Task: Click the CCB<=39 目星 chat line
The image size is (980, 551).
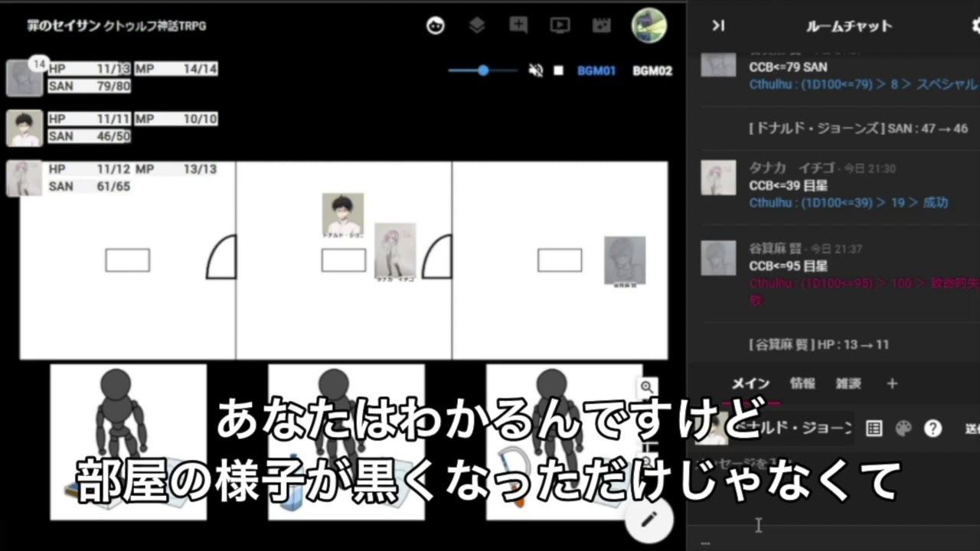Action: (x=788, y=186)
